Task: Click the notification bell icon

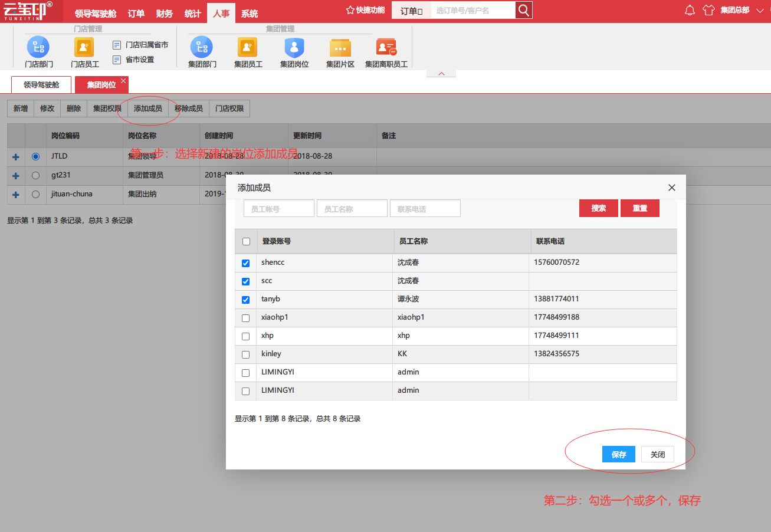Action: point(690,10)
